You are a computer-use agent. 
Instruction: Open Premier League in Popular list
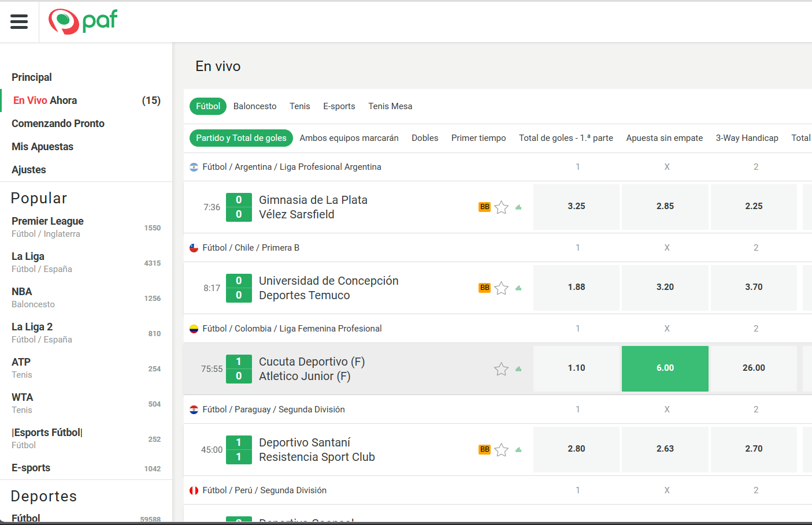(x=86, y=228)
